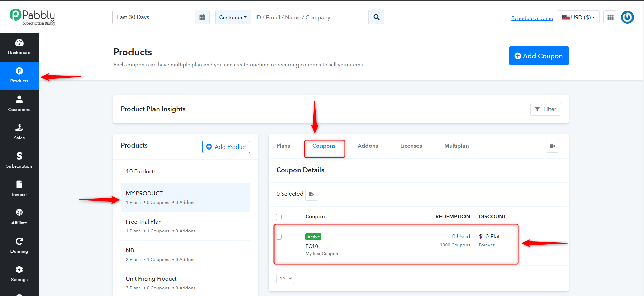644x296 pixels.
Task: Click the Add Coupon button
Action: (x=539, y=56)
